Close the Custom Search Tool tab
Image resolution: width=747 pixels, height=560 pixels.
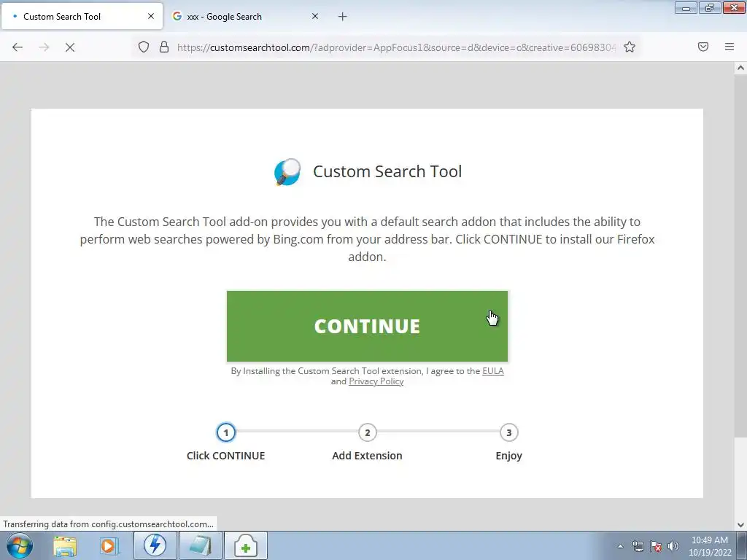coord(150,16)
